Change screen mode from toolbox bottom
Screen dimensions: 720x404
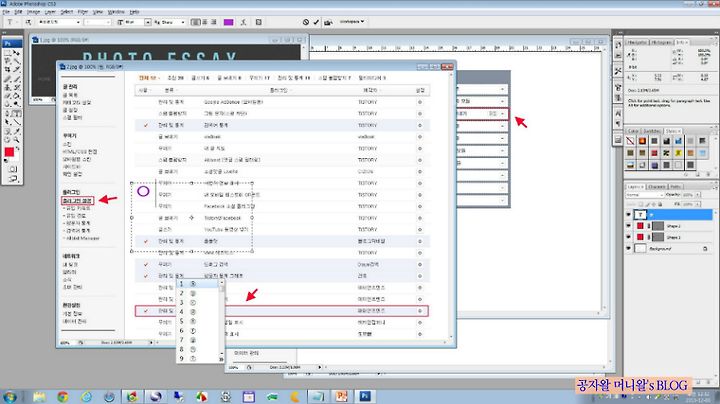[12, 179]
